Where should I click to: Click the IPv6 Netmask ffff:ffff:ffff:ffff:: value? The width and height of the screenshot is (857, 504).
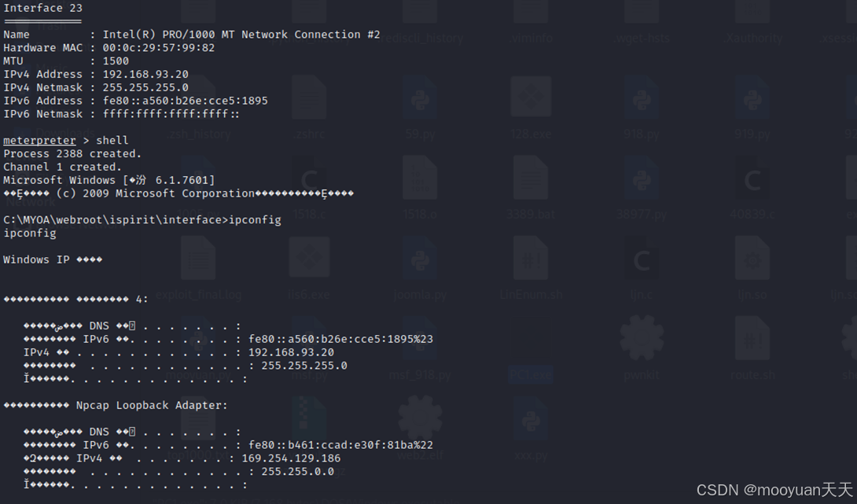(x=171, y=114)
